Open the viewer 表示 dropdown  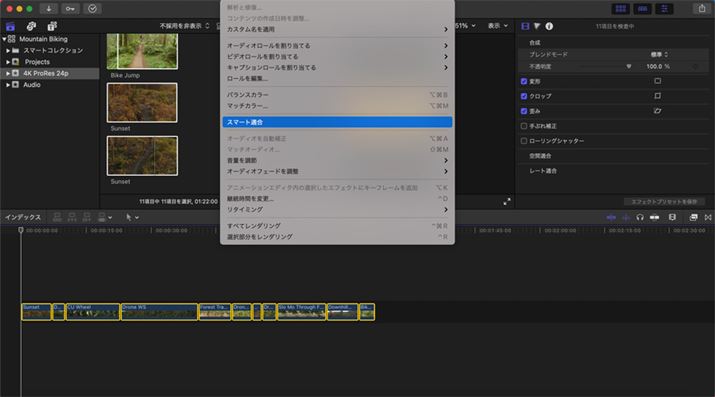pos(497,26)
